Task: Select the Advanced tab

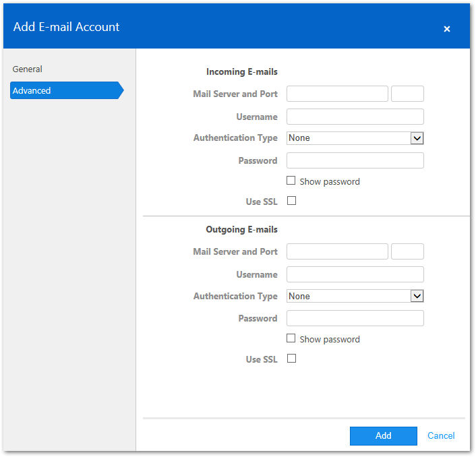Action: (67, 90)
